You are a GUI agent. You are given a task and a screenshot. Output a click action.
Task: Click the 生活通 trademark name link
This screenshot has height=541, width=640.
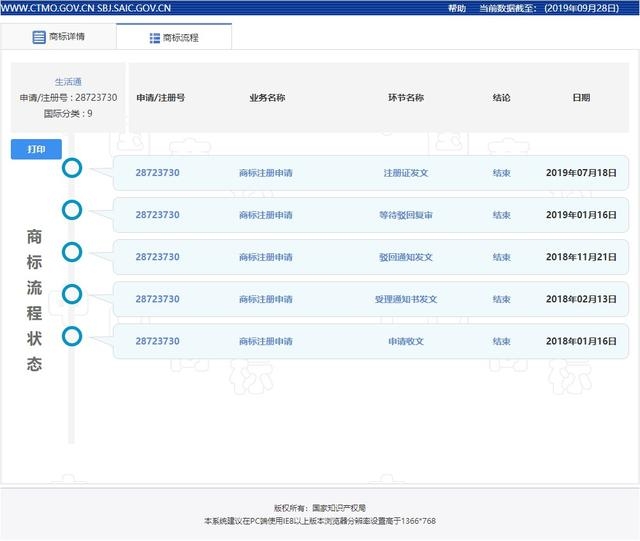point(68,82)
